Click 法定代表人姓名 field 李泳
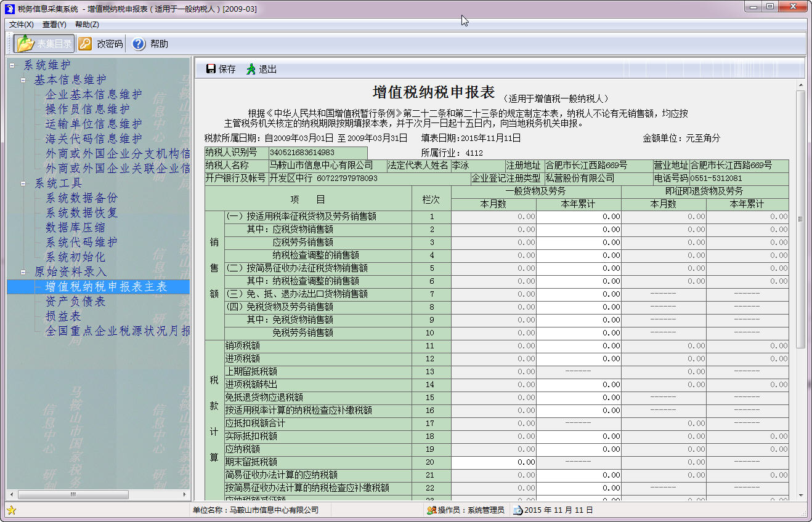This screenshot has width=812, height=522. click(477, 166)
